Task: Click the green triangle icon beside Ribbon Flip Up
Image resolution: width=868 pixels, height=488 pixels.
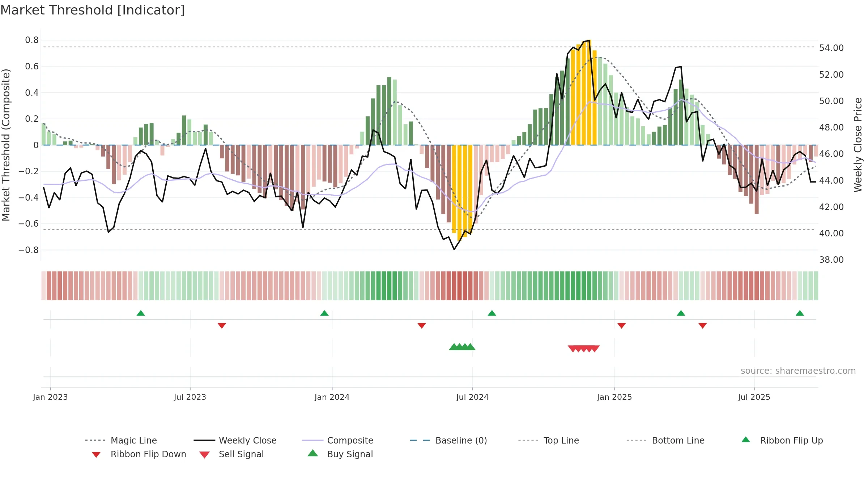Action: click(746, 440)
